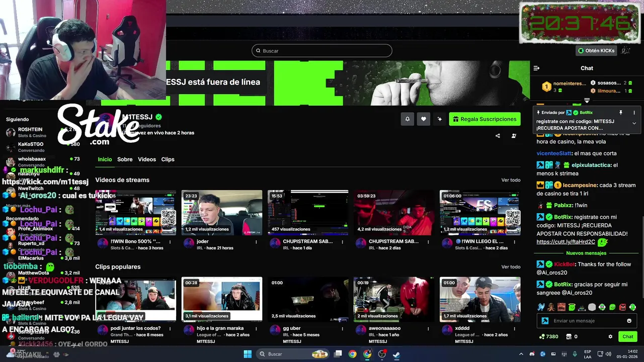Open Steam from the taskbar
The width and height of the screenshot is (644, 362).
pos(396,354)
